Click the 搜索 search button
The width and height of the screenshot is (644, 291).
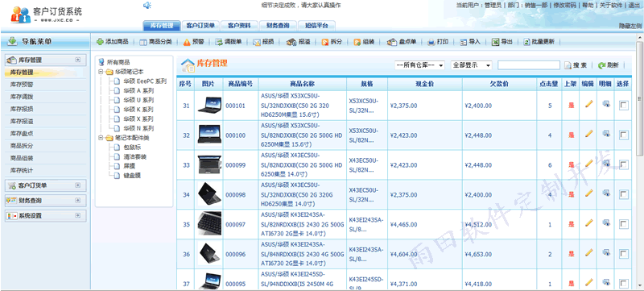click(x=576, y=65)
